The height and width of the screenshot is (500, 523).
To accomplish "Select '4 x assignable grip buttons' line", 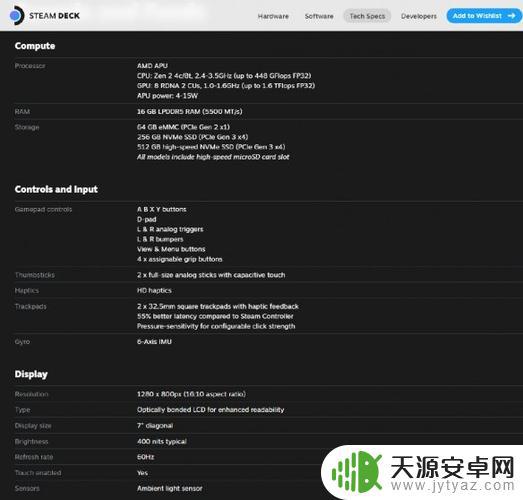I will click(x=179, y=259).
